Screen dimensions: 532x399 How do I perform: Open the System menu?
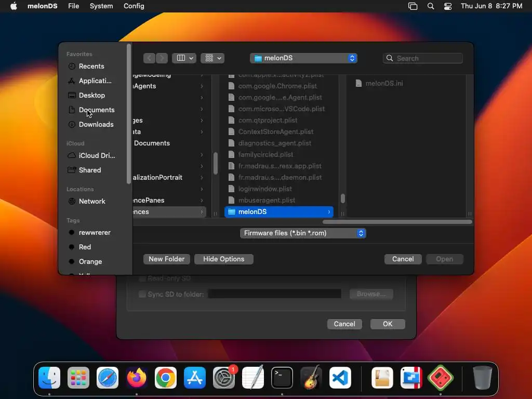click(101, 6)
